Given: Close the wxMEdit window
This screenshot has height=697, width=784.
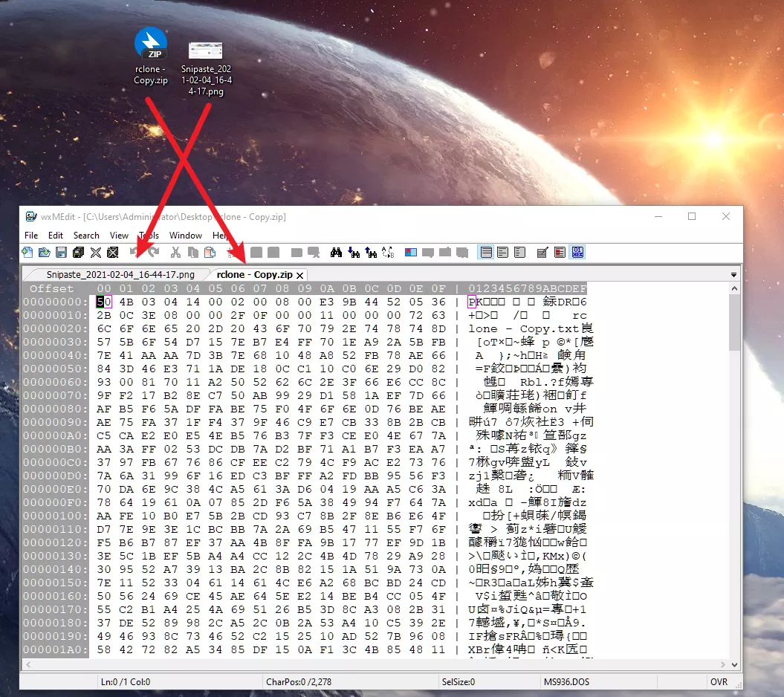Looking at the screenshot, I should [x=726, y=216].
